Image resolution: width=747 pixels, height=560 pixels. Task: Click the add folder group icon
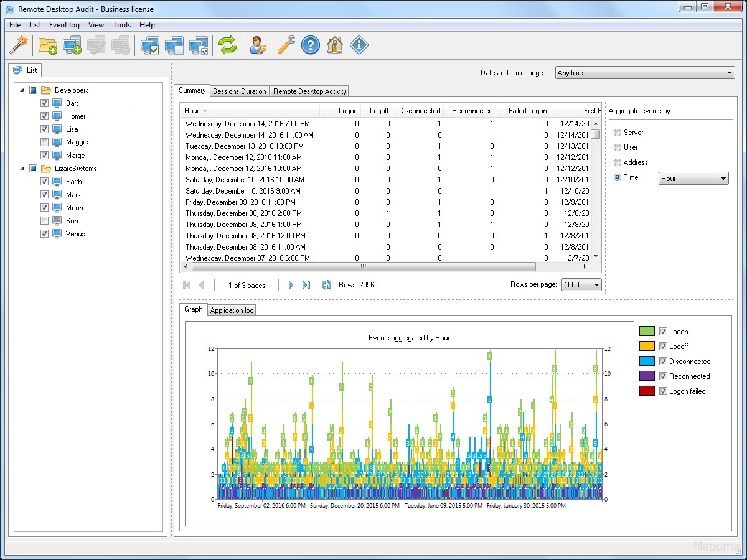click(47, 45)
